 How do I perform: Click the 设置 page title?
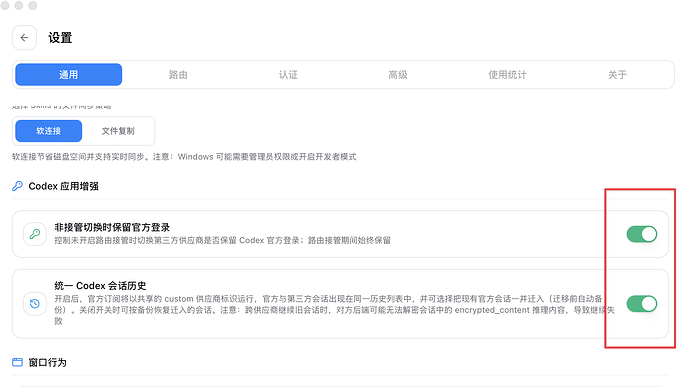pyautogui.click(x=60, y=38)
